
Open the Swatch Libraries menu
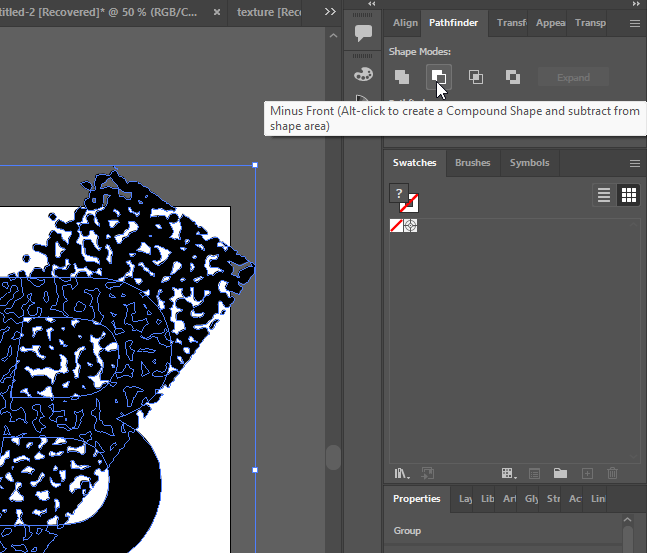pos(401,473)
